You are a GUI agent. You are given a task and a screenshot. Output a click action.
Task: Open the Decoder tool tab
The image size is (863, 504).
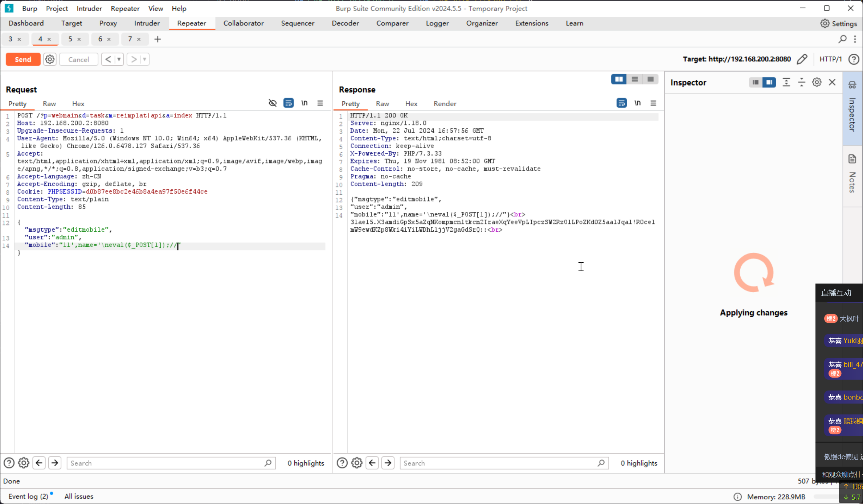[x=345, y=23]
